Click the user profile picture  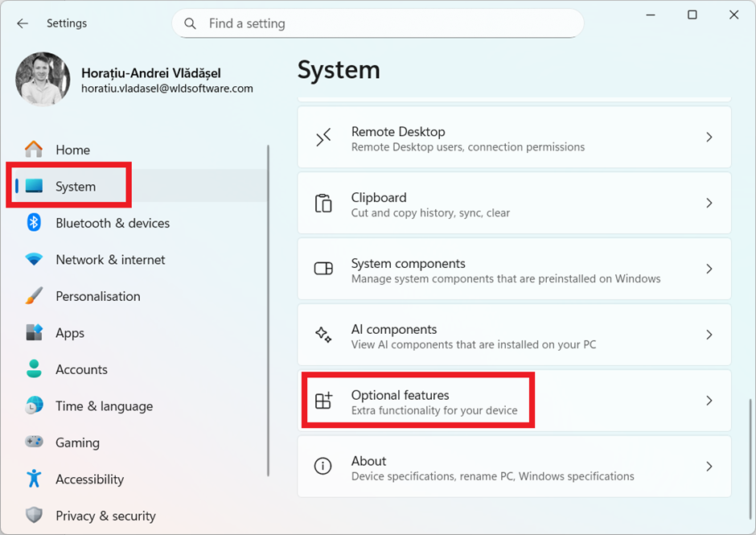(43, 80)
